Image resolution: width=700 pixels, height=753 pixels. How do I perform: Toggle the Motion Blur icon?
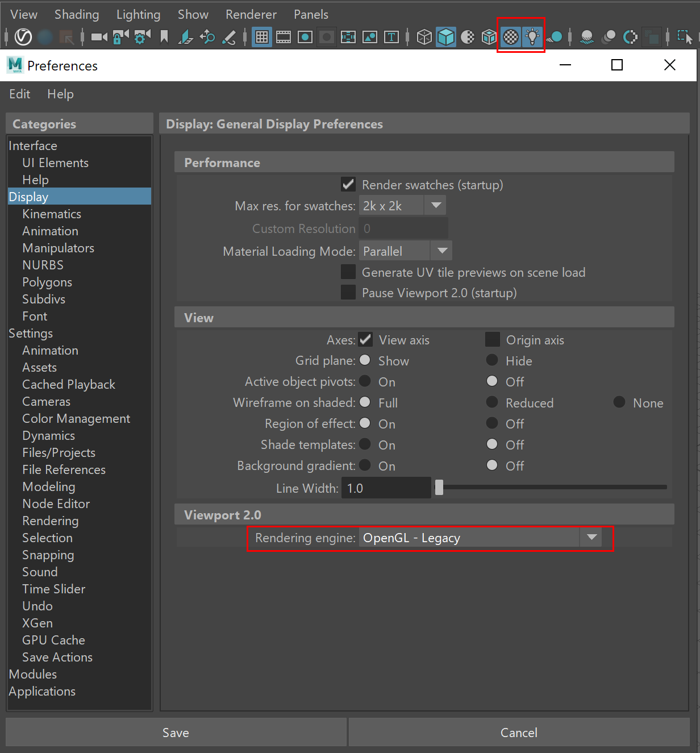click(609, 37)
